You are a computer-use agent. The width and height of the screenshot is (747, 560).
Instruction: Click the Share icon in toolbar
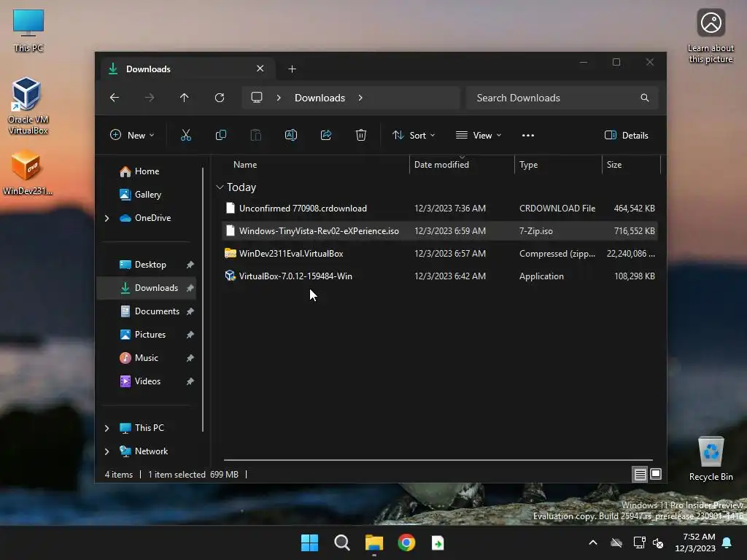click(326, 135)
